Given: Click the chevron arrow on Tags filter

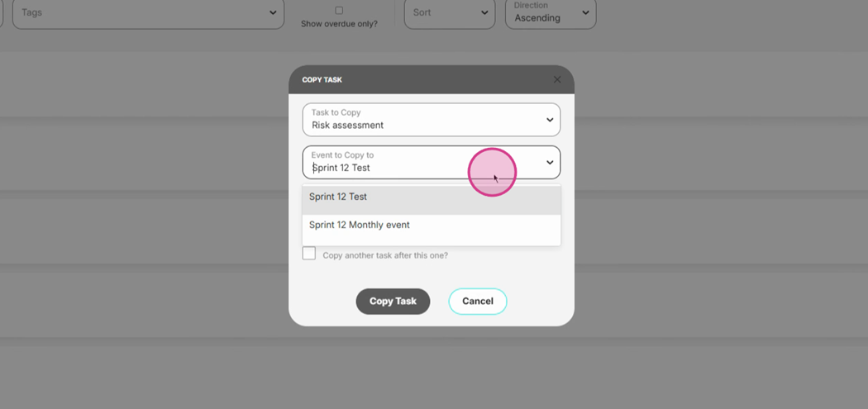Looking at the screenshot, I should click(273, 12).
